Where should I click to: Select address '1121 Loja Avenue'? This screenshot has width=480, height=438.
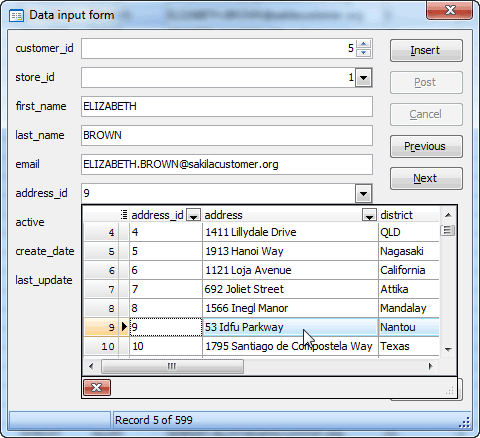(x=290, y=270)
